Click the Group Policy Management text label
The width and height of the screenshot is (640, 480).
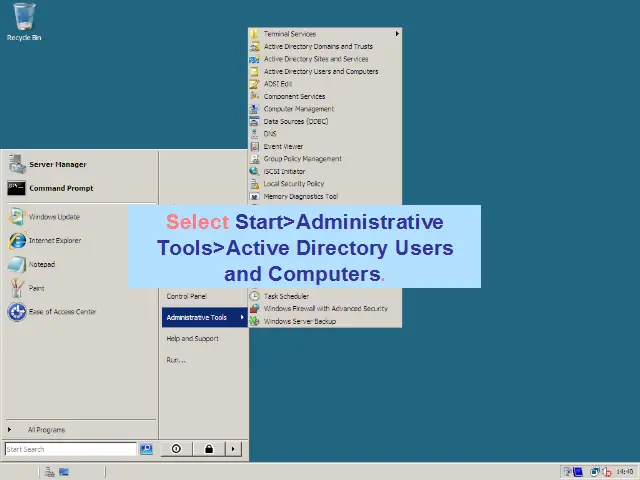(302, 159)
